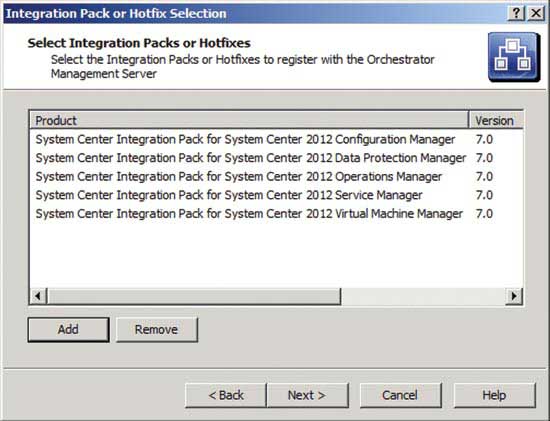Image resolution: width=550 pixels, height=421 pixels.
Task: Click the left scroll arrow of the list
Action: pyautogui.click(x=38, y=296)
